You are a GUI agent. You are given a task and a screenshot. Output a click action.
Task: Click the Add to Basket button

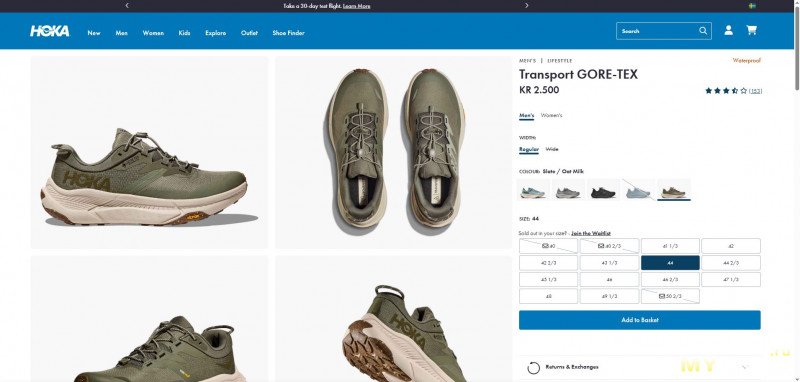[x=639, y=320]
